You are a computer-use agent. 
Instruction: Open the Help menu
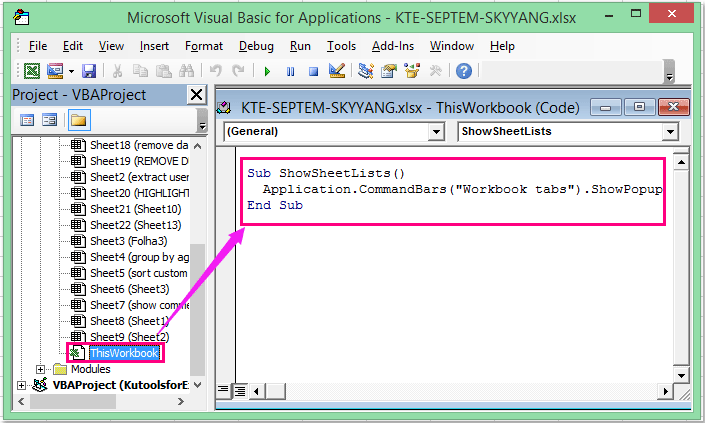click(x=502, y=46)
